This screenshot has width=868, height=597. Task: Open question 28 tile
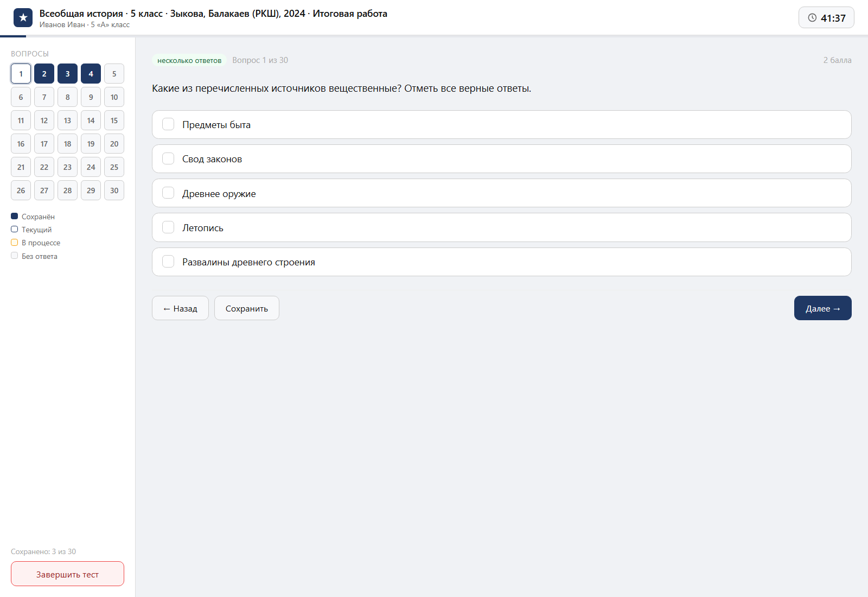point(67,190)
